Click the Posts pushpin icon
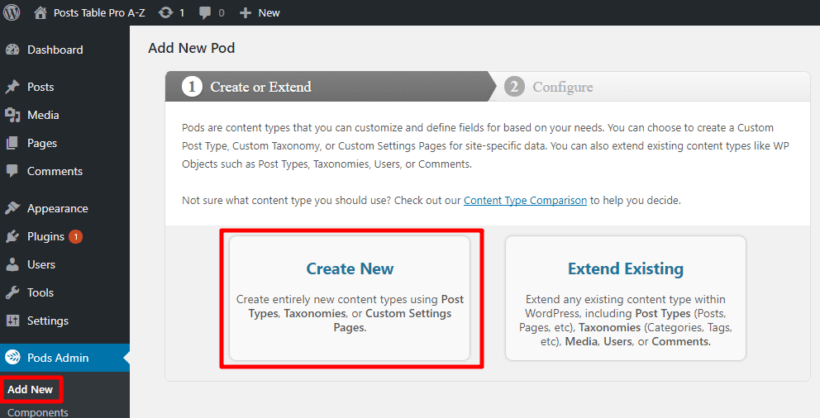820x418 pixels. click(13, 87)
